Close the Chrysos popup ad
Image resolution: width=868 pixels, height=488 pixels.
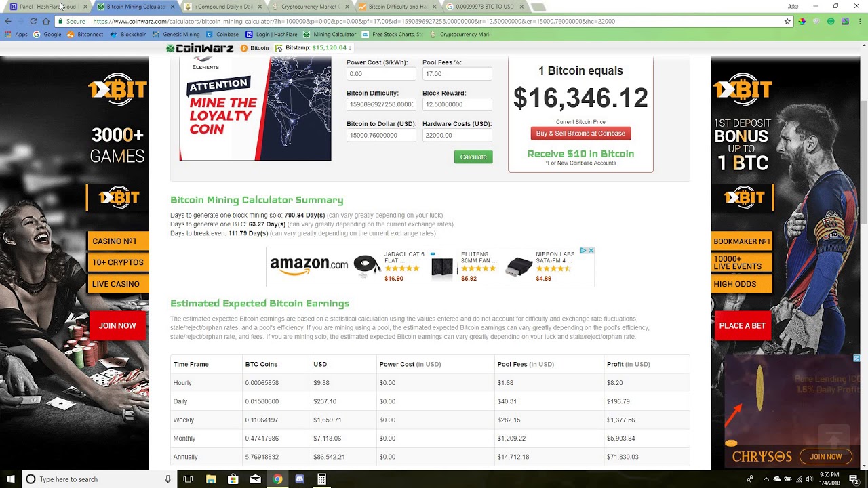tap(856, 358)
